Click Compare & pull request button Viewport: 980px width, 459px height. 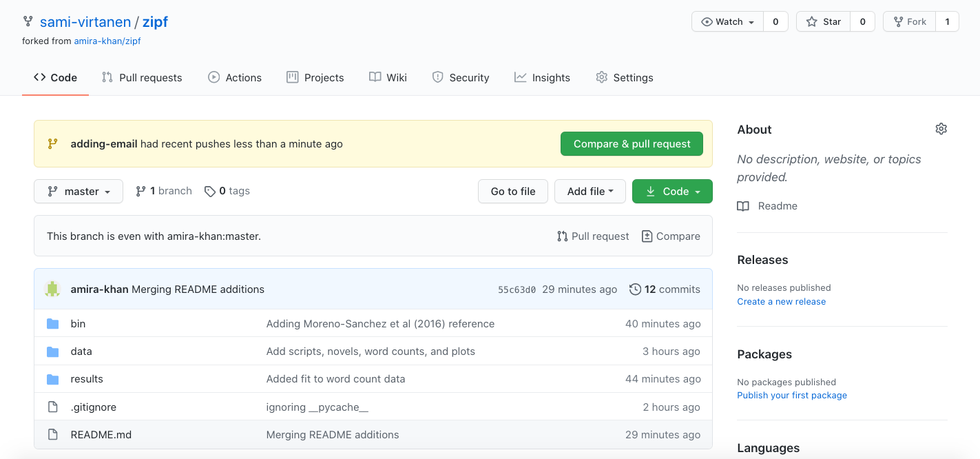[x=632, y=144]
